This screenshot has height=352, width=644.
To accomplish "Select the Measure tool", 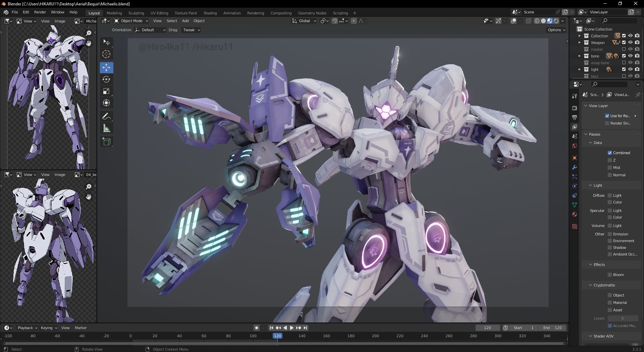I will (x=106, y=128).
